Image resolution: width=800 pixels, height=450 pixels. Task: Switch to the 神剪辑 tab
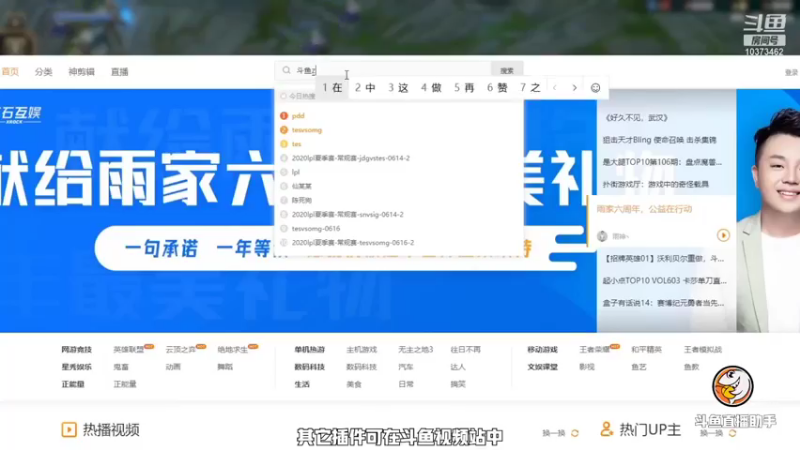[x=82, y=72]
